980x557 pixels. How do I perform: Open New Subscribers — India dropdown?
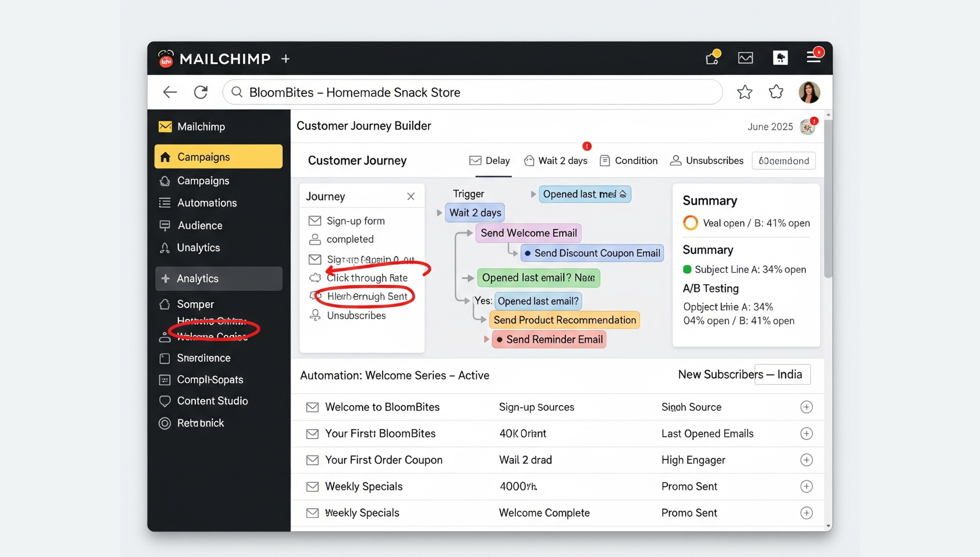(x=782, y=374)
